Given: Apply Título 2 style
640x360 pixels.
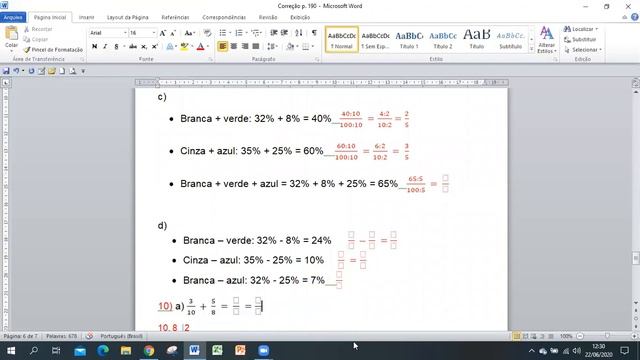Looking at the screenshot, I should click(443, 40).
